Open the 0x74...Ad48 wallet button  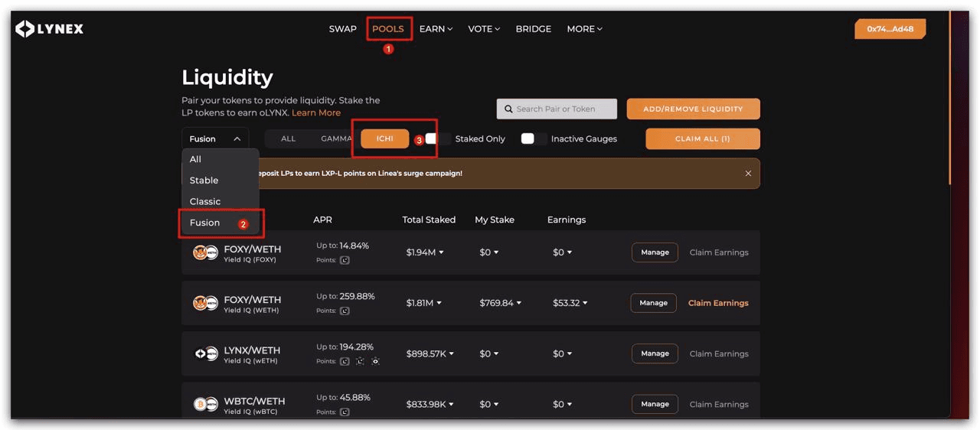tap(890, 29)
